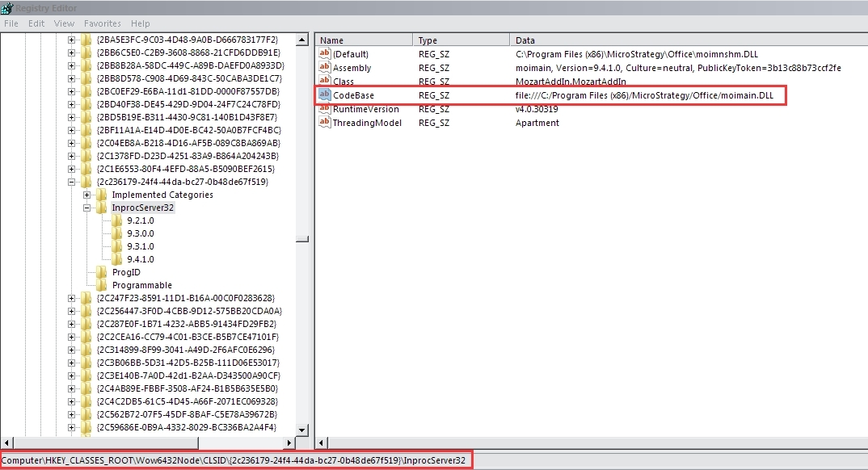Screen dimensions: 868x470
Task: Select the 9.2.1.0 subkey
Action: (x=140, y=220)
